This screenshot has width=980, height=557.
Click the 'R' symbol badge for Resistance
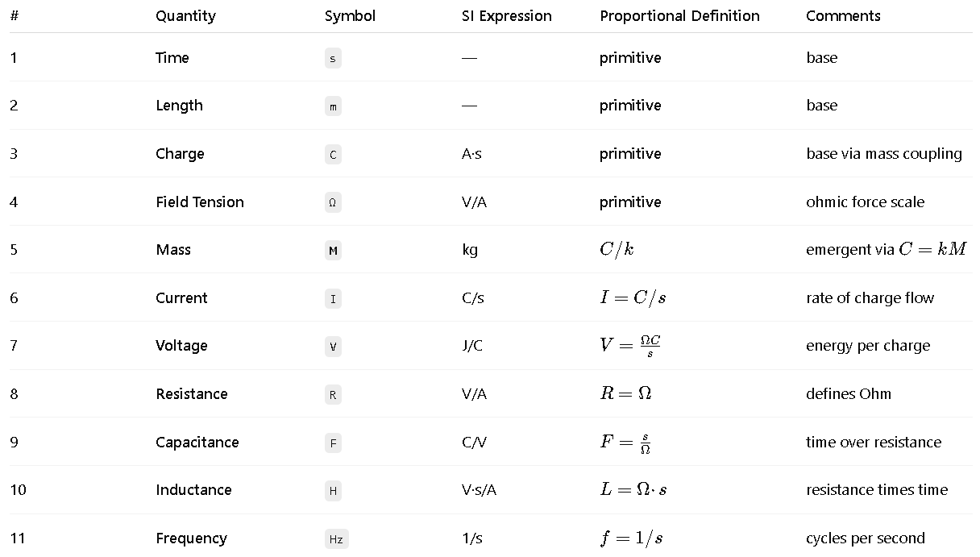333,395
